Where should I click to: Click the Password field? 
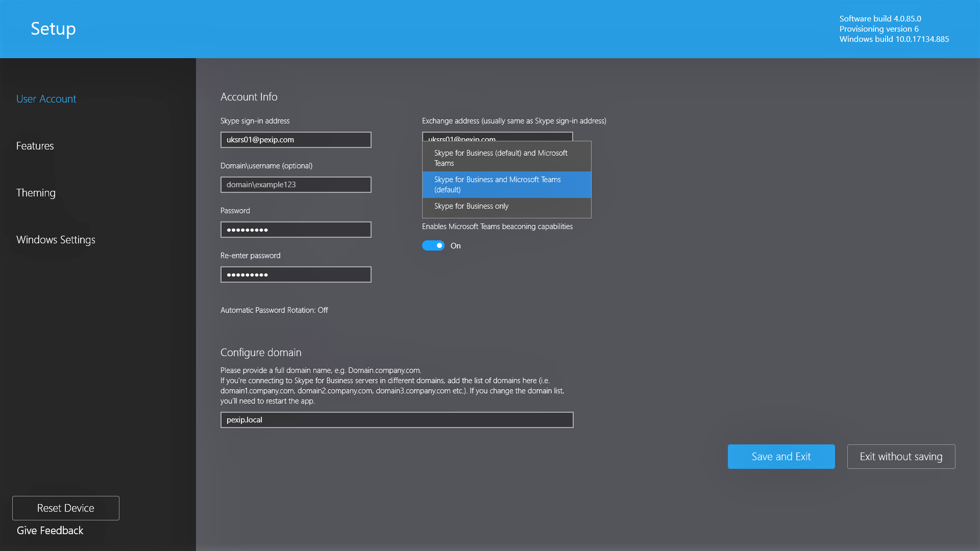coord(296,230)
